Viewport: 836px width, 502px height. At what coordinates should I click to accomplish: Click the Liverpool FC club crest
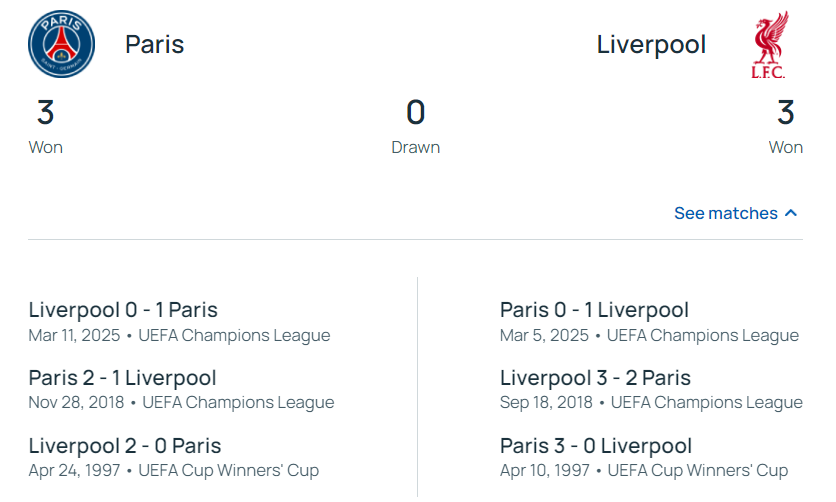pyautogui.click(x=769, y=45)
